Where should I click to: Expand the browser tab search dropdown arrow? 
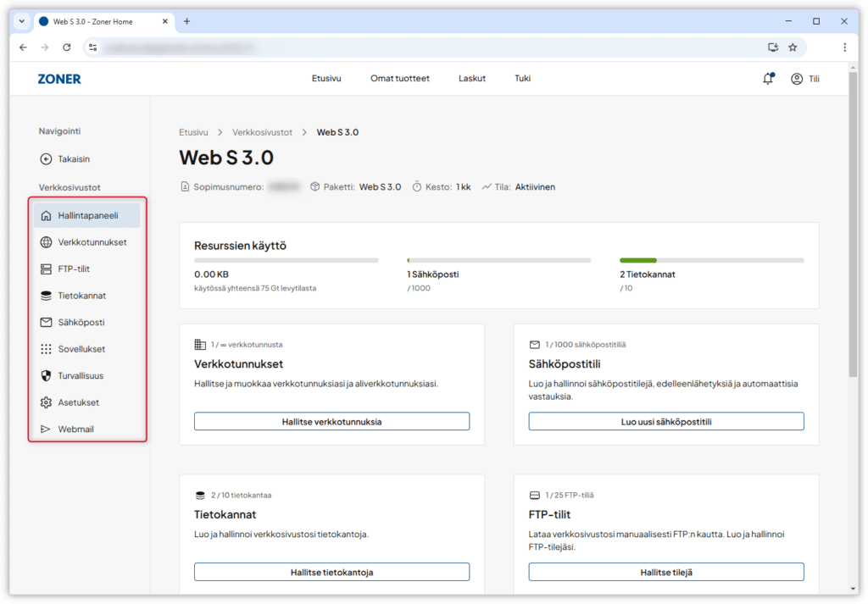[x=21, y=21]
